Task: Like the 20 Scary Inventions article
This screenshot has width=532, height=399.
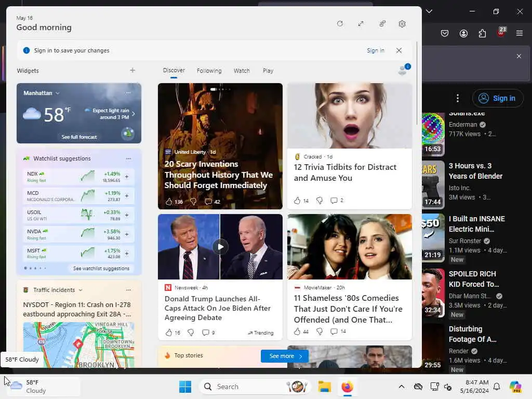Action: [169, 202]
